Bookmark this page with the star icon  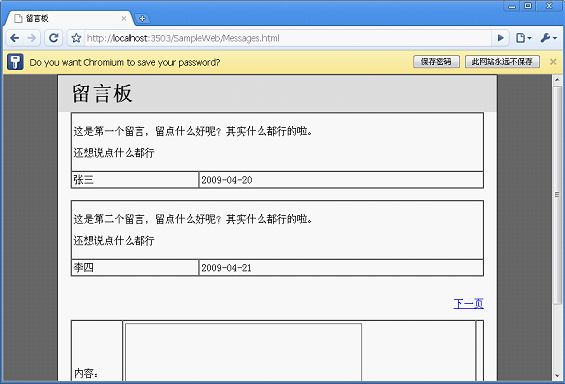(76, 38)
